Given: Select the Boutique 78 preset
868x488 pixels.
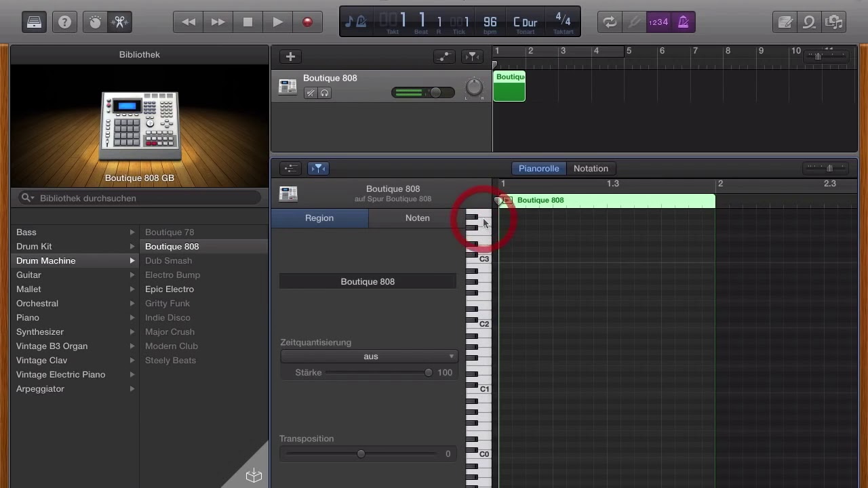Looking at the screenshot, I should coord(170,232).
